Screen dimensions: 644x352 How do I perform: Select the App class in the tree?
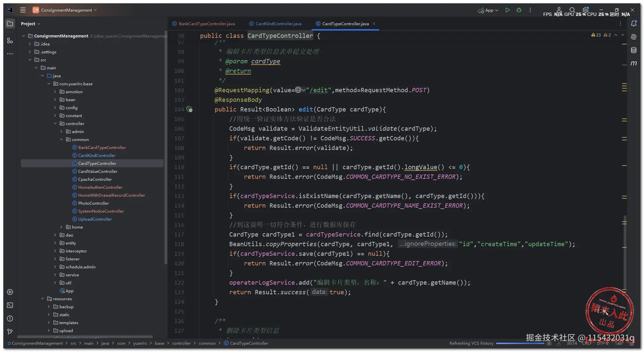tap(67, 291)
